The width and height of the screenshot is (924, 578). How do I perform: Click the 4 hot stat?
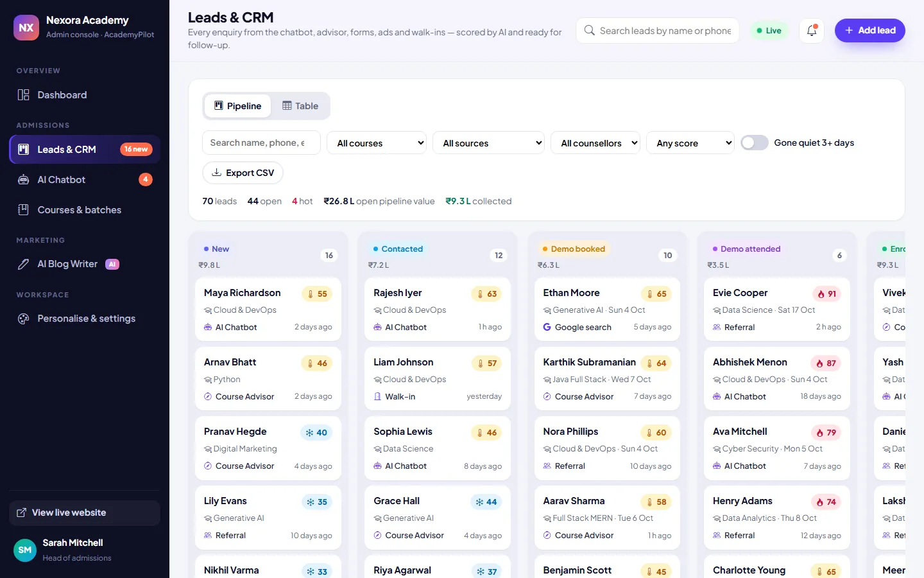302,201
